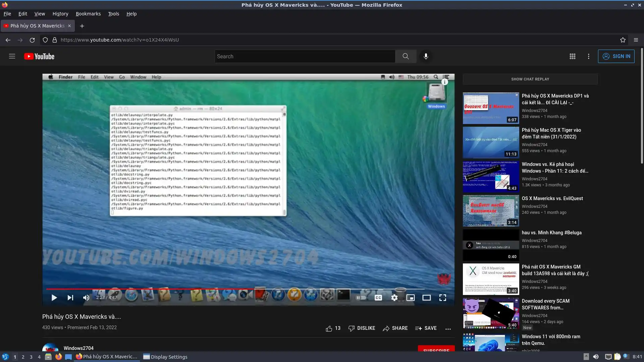Open the Bookmarks menu

[x=88, y=14]
